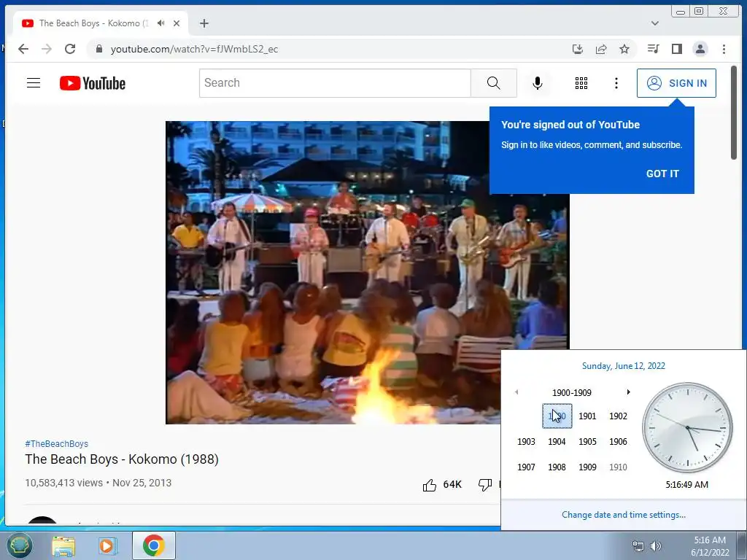Select grayed year 1910 in calendar

tap(618, 467)
